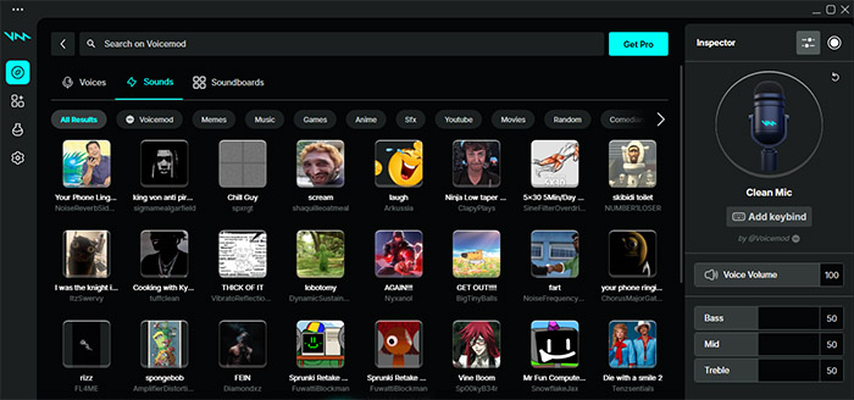
Task: Click the Clean Mic microphone image
Action: (768, 125)
